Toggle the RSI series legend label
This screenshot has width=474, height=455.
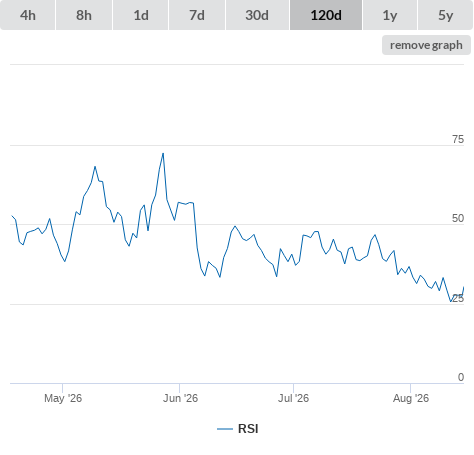248,429
